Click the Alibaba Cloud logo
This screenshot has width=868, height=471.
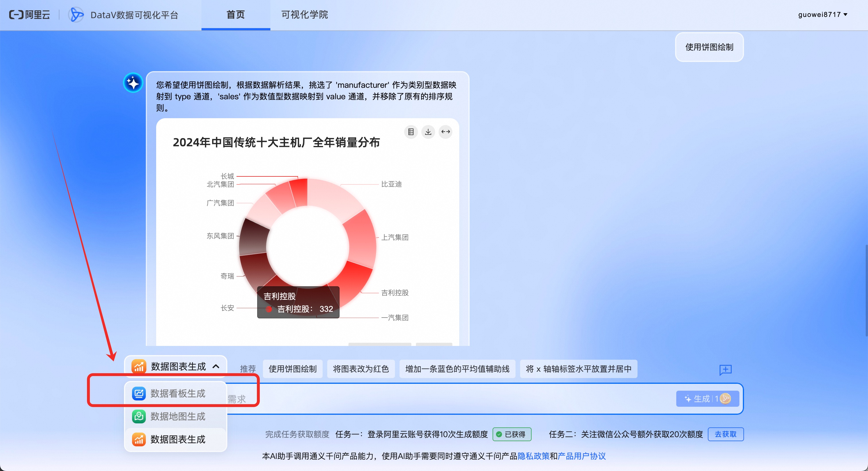click(30, 15)
